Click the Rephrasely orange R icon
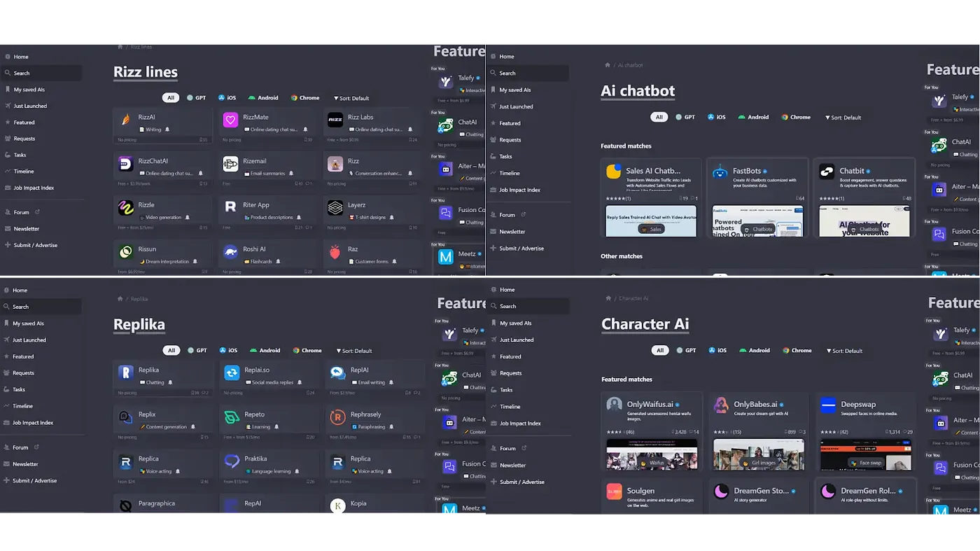The height and width of the screenshot is (551, 980). [x=337, y=418]
